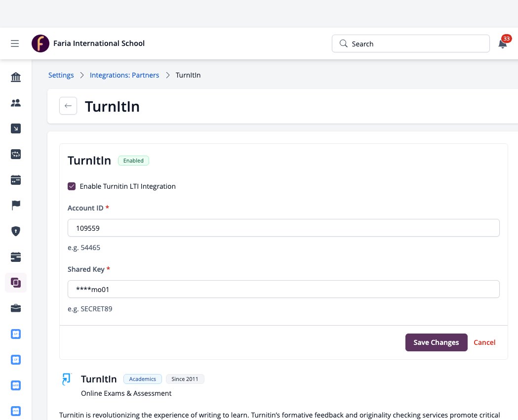Viewport: 518px width, 420px height.
Task: Open the CP programme sidebar icon
Action: coord(16,360)
